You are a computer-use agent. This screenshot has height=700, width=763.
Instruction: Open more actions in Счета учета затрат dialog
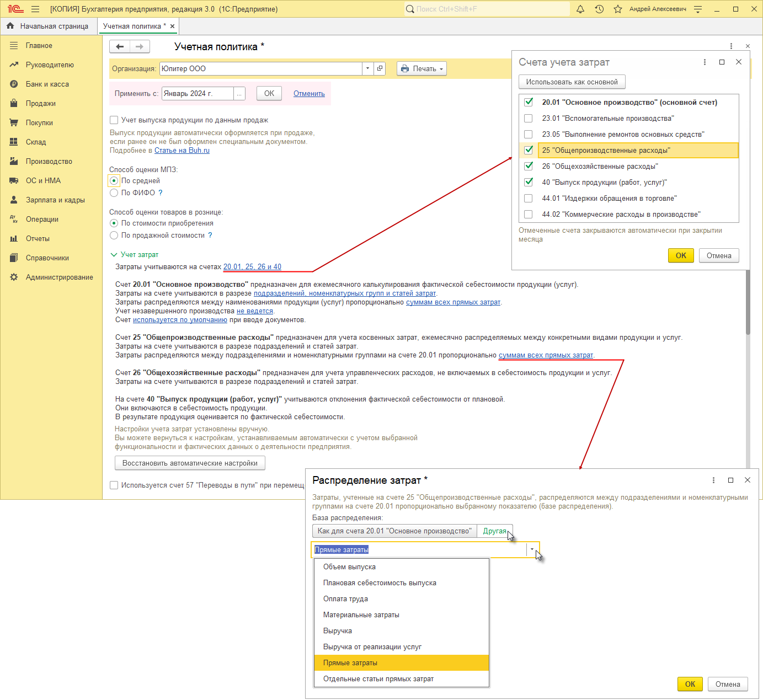(x=705, y=62)
